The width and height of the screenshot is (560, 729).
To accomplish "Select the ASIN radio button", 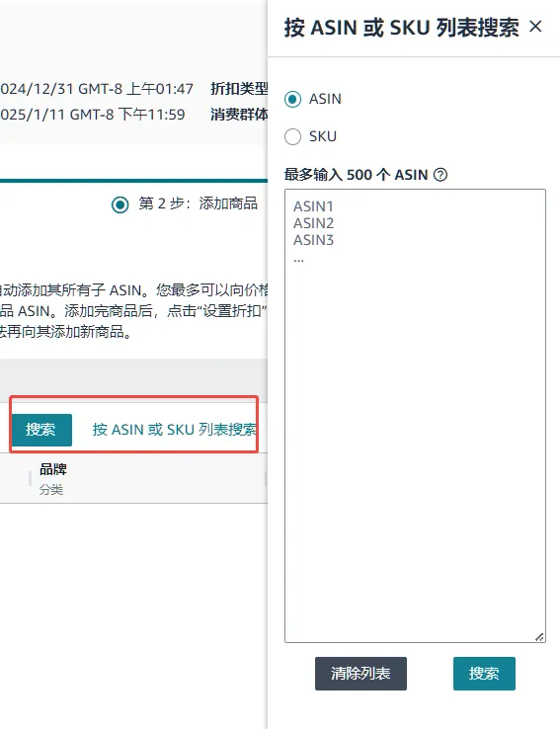I will [292, 99].
